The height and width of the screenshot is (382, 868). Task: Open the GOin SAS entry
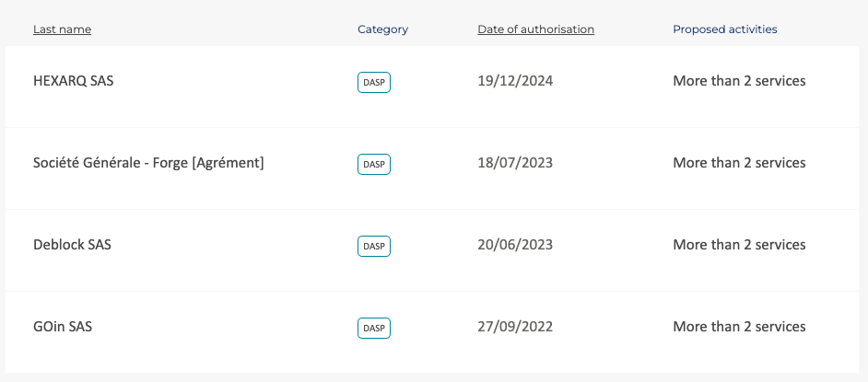(x=63, y=326)
